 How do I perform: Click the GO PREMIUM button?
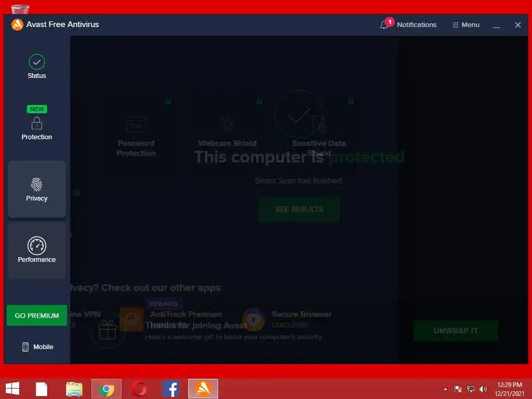pos(37,315)
